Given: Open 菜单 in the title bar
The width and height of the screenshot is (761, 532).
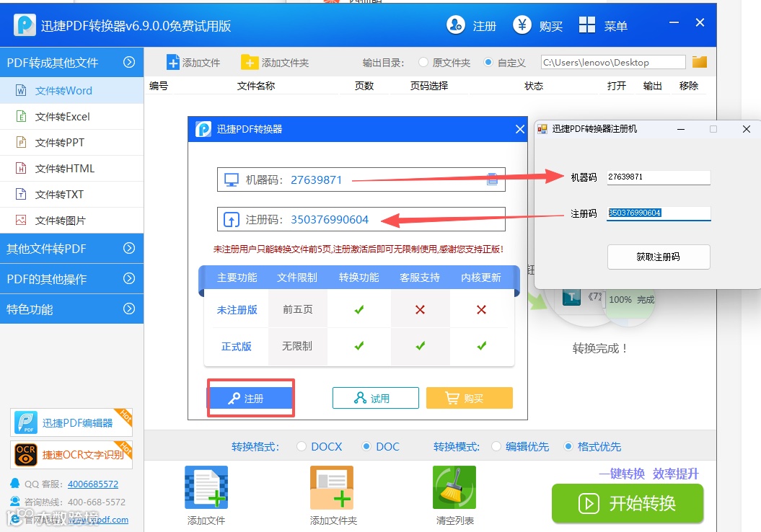Looking at the screenshot, I should [x=615, y=26].
